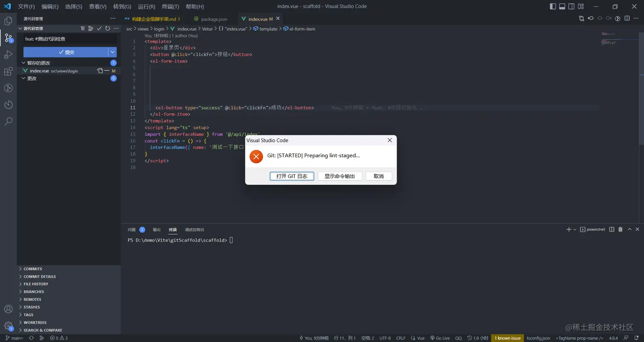Switch to the 输出 panel tab
Image resolution: width=644 pixels, height=342 pixels.
tap(157, 230)
